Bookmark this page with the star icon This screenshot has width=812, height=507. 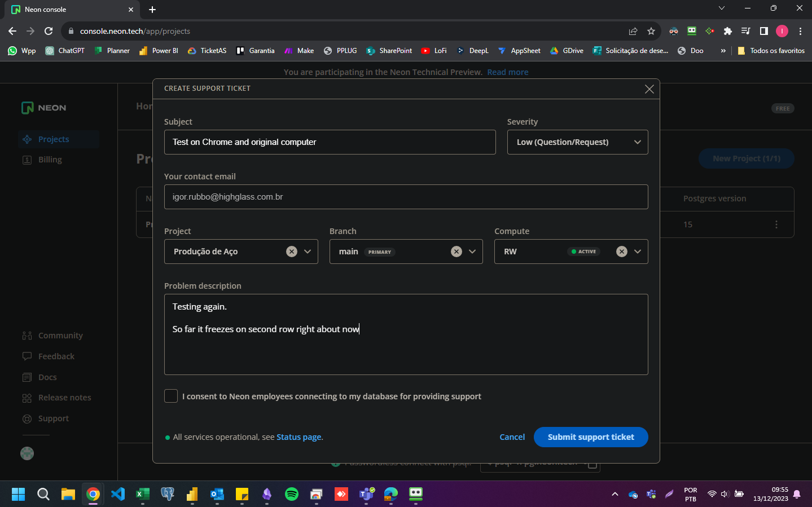tap(651, 31)
